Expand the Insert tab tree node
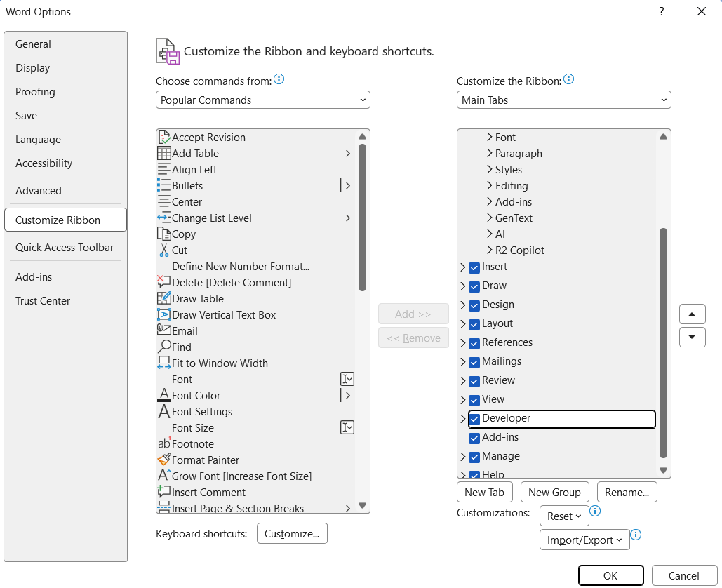The width and height of the screenshot is (722, 588). [x=463, y=267]
